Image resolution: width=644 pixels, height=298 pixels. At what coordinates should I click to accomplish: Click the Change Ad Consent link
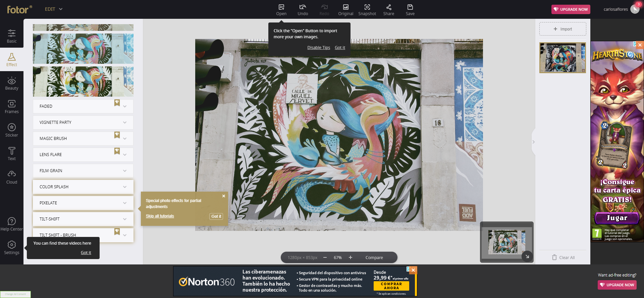pyautogui.click(x=15, y=294)
